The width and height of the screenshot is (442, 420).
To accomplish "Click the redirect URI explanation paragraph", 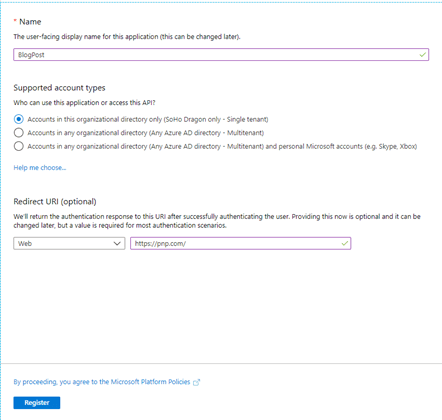I will pos(217,221).
